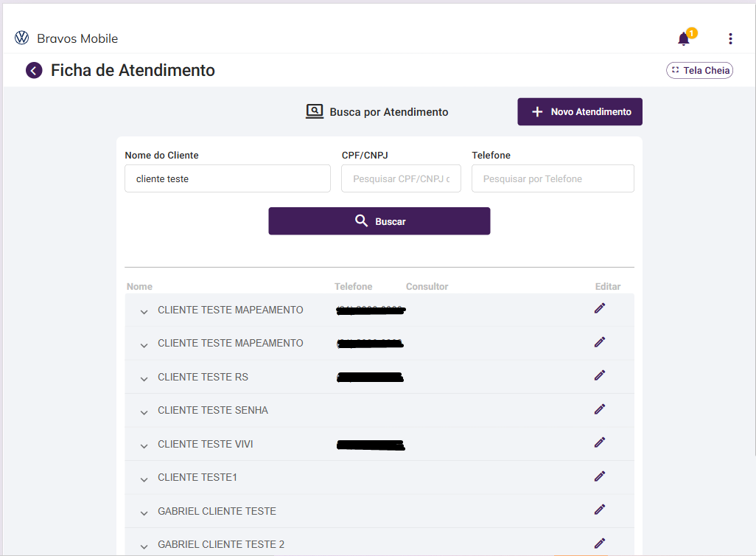This screenshot has height=556, width=756.
Task: Expand the CLIENTE TESTE RS row
Action: tap(144, 379)
